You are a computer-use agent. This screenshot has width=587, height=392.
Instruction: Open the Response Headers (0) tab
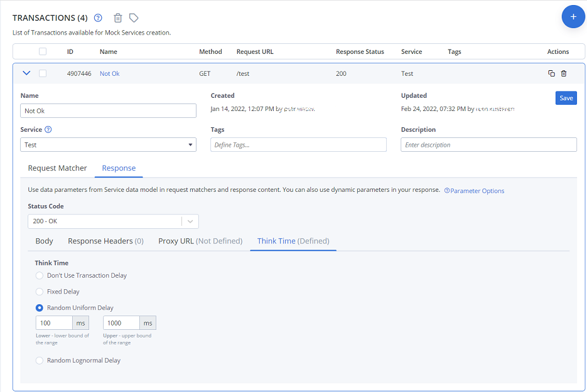[105, 241]
